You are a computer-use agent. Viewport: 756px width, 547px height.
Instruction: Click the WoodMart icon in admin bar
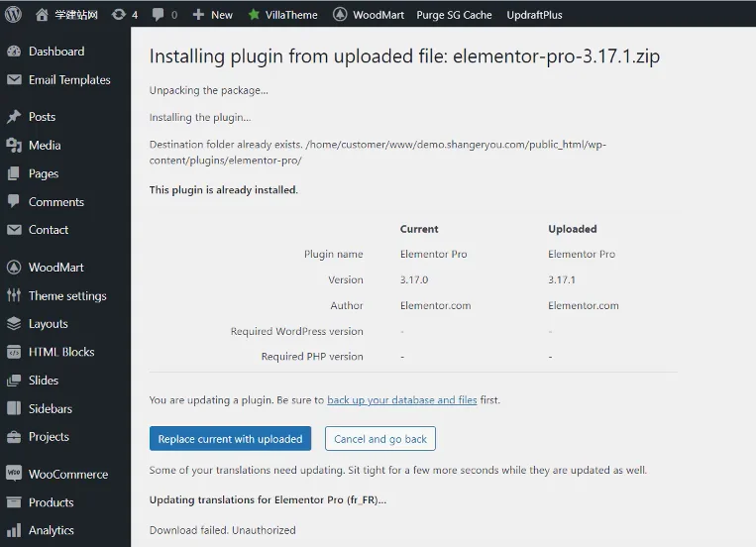coord(340,15)
